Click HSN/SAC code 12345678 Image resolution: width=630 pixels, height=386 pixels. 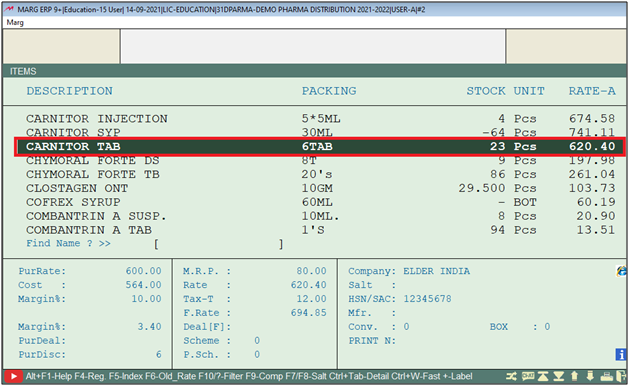click(x=428, y=299)
